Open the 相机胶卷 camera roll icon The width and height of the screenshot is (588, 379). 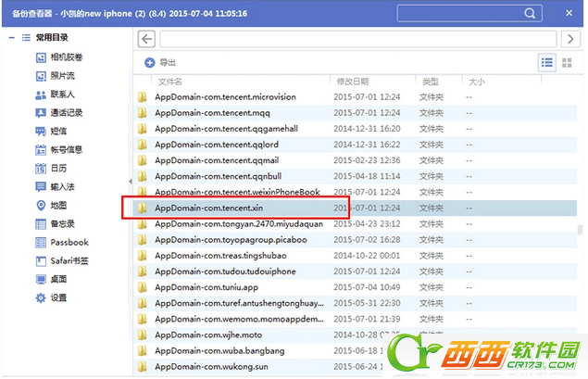41,57
